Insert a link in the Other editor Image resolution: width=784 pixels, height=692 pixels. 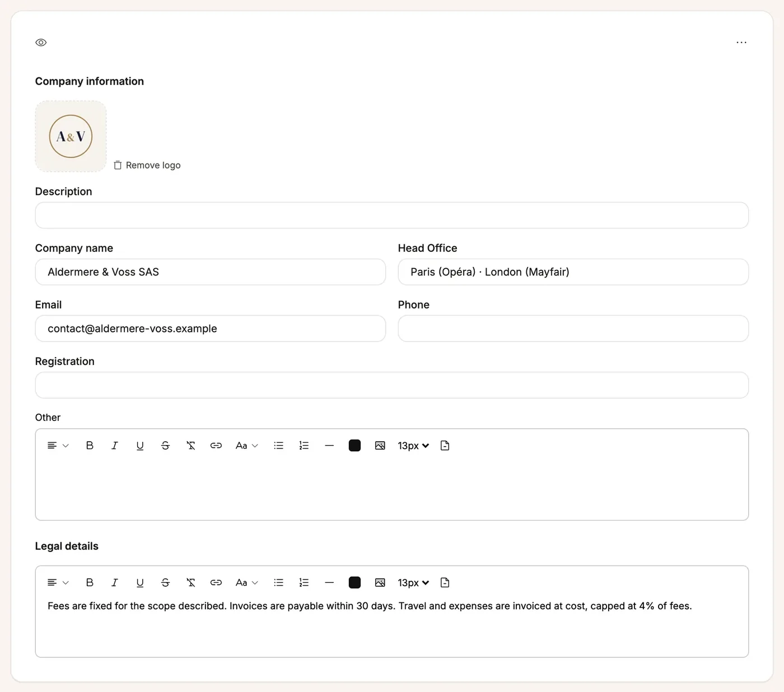click(216, 446)
